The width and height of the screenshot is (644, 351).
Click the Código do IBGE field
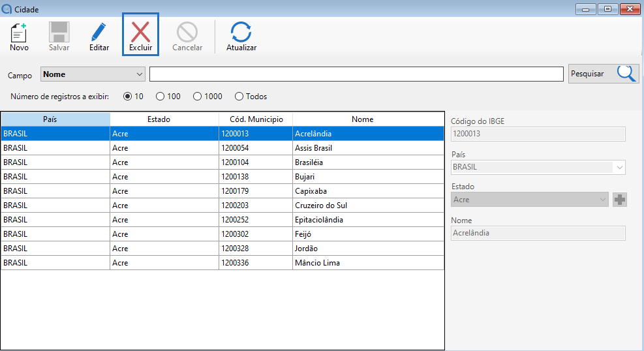538,134
